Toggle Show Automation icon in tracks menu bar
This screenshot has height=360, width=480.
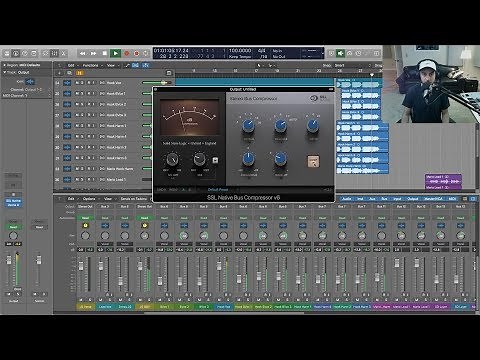coord(127,66)
